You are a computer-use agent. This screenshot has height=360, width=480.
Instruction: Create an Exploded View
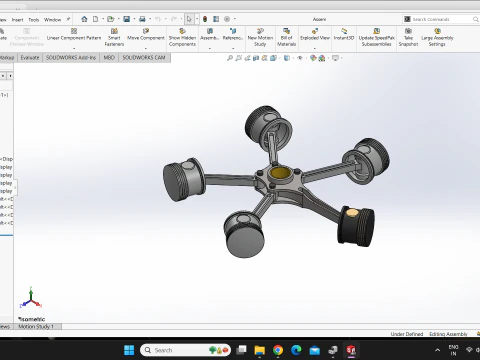(x=315, y=35)
